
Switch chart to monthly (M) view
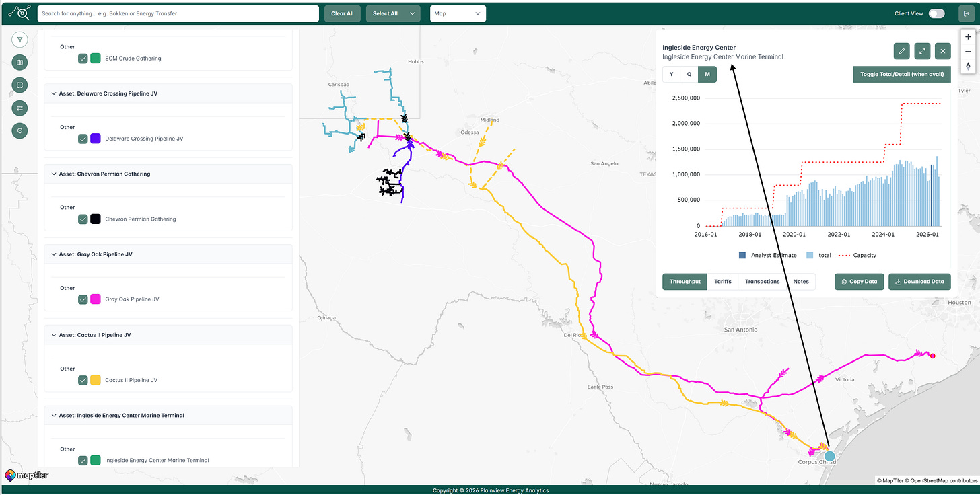pyautogui.click(x=707, y=75)
